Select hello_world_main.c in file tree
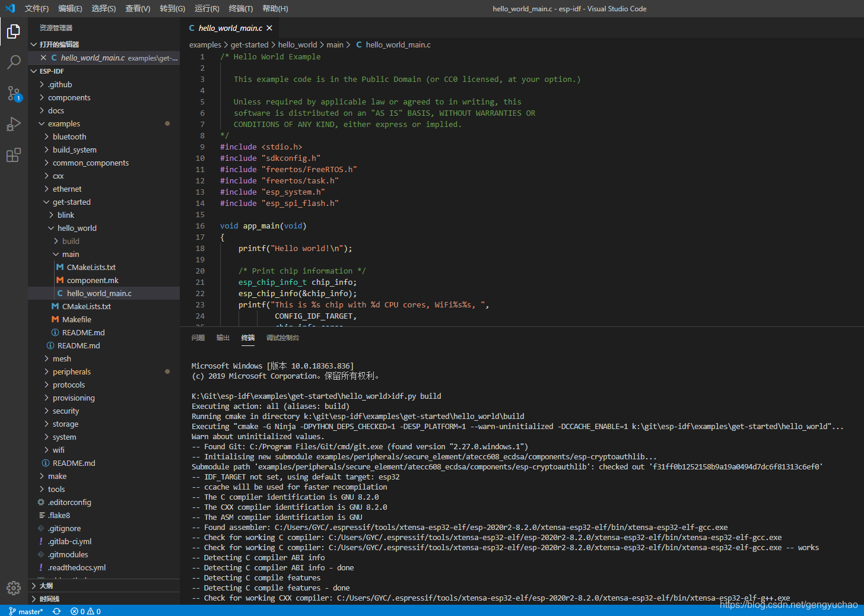Viewport: 864px width, 616px height. coord(104,293)
